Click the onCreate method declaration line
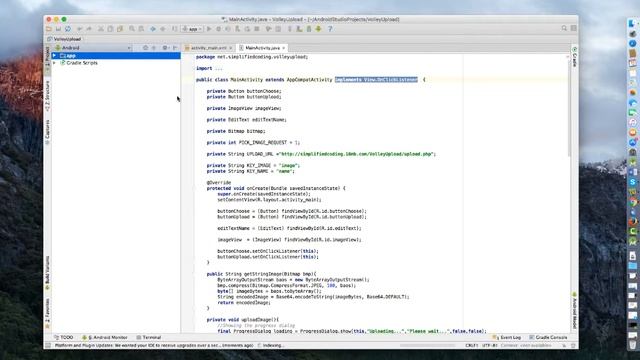 276,189
